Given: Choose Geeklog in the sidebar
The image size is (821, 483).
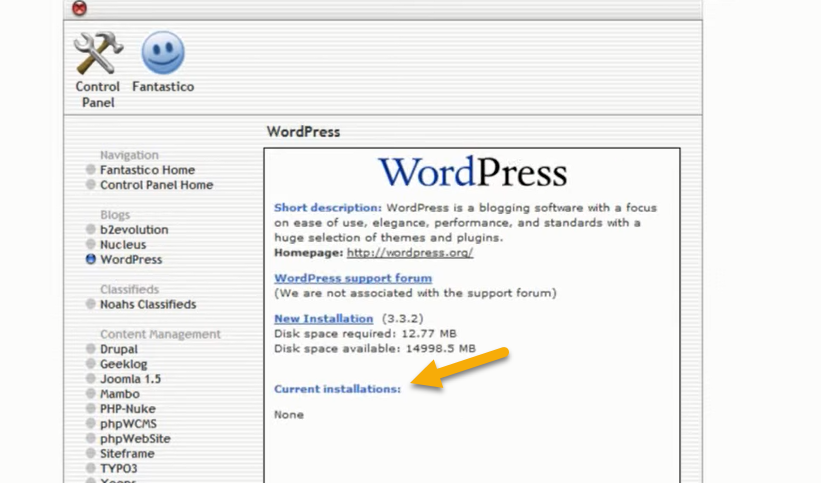Looking at the screenshot, I should coord(124,364).
